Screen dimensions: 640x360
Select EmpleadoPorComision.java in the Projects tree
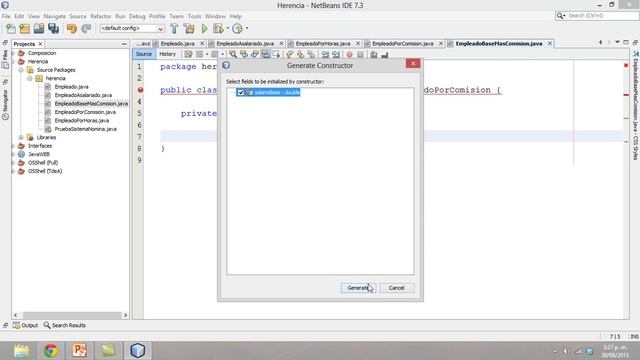click(x=85, y=112)
